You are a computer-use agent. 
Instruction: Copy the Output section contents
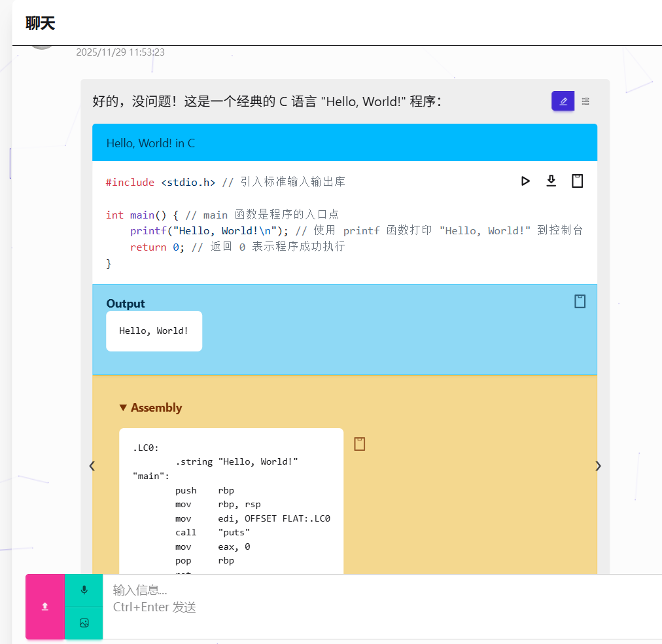[580, 302]
